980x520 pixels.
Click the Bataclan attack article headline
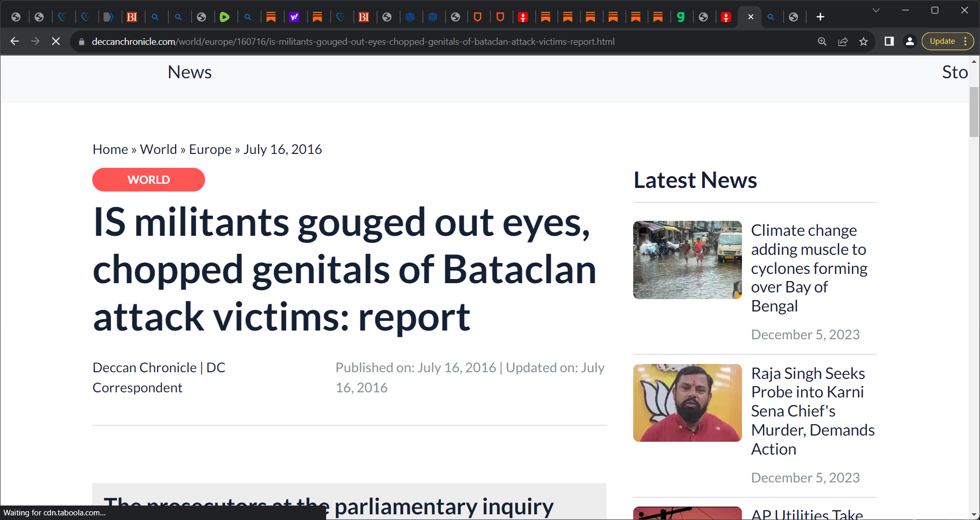(x=344, y=269)
